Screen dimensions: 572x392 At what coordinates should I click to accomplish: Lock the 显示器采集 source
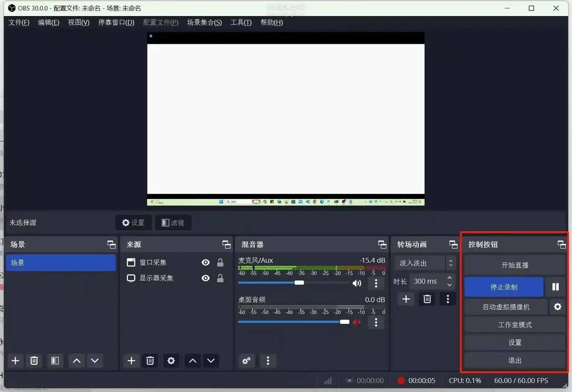click(x=220, y=278)
